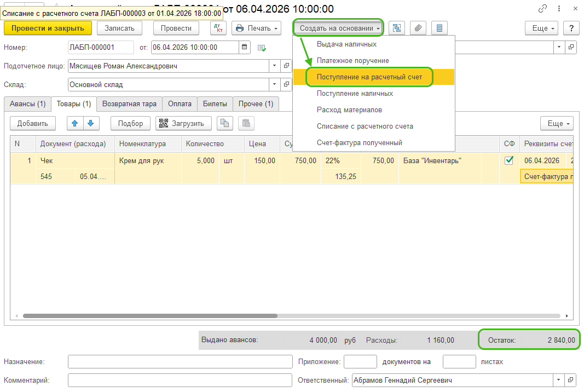
Task: Click the 22% VAT rate cell
Action: pyautogui.click(x=340, y=160)
